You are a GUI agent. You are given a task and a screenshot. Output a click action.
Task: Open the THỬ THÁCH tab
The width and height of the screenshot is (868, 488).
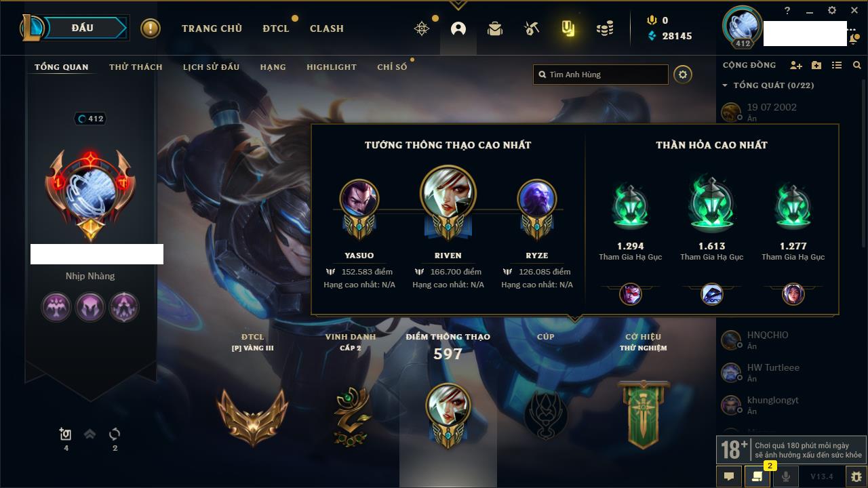[x=136, y=67]
